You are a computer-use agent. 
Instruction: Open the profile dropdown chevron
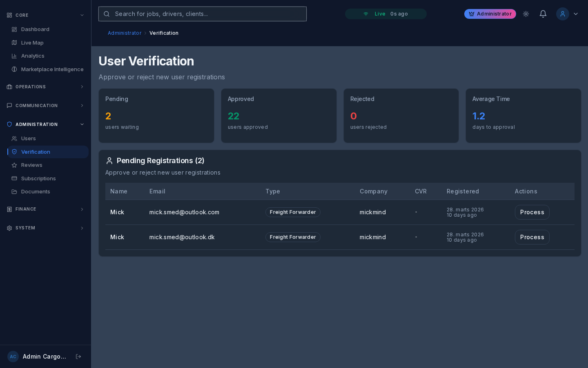click(x=576, y=14)
